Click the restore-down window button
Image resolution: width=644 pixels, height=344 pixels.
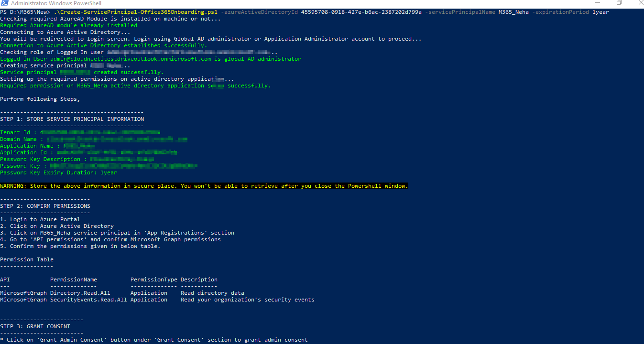(619, 3)
